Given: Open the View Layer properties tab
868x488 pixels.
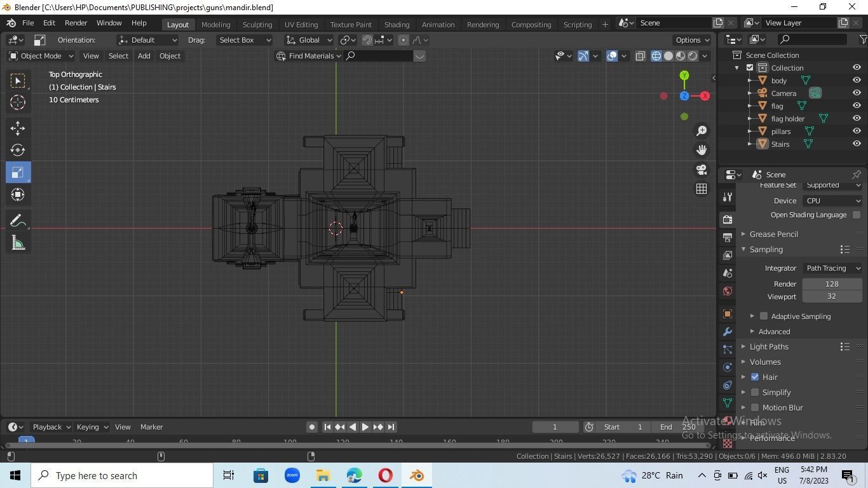Looking at the screenshot, I should pos(728,255).
